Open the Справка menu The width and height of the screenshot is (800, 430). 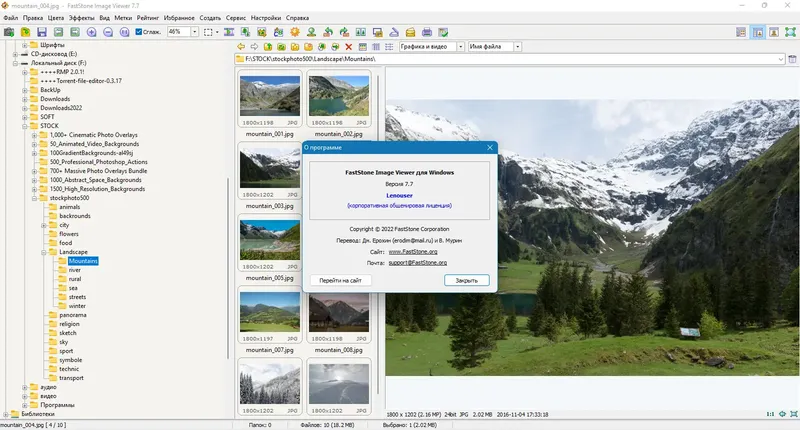(297, 18)
